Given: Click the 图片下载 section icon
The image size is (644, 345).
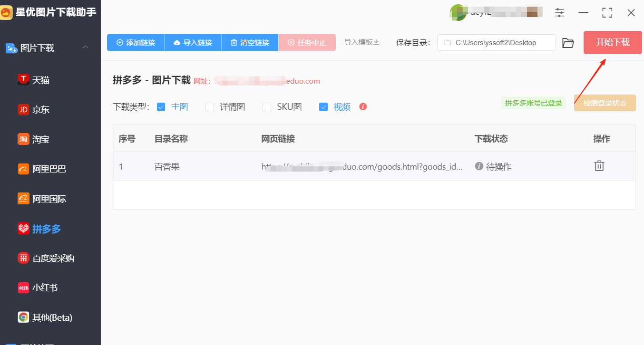Looking at the screenshot, I should [11, 48].
